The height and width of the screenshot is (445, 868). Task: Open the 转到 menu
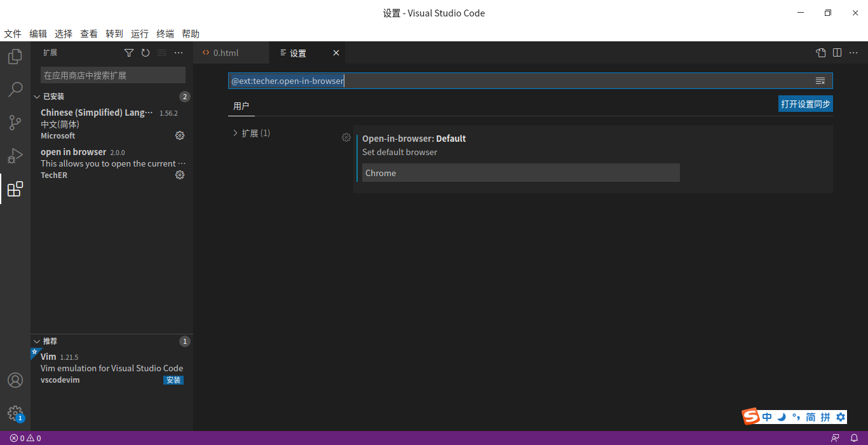tap(114, 34)
